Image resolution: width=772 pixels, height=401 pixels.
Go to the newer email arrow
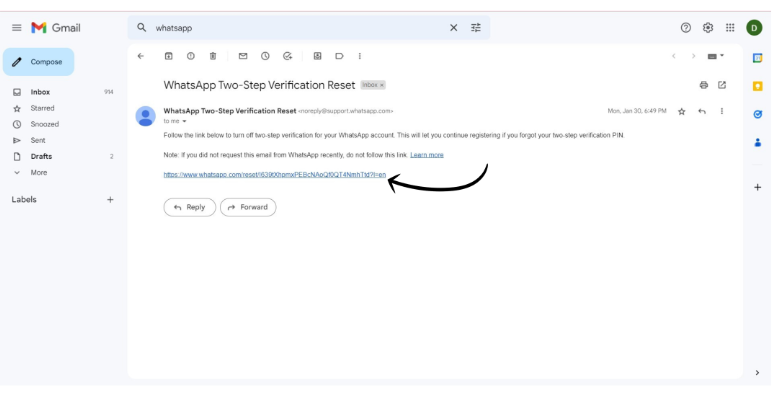click(x=674, y=56)
